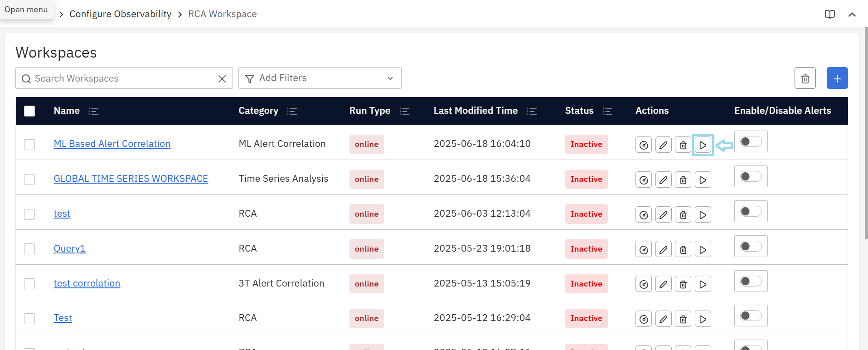The width and height of the screenshot is (868, 350).
Task: Open the Add Filters dropdown
Action: [x=320, y=78]
